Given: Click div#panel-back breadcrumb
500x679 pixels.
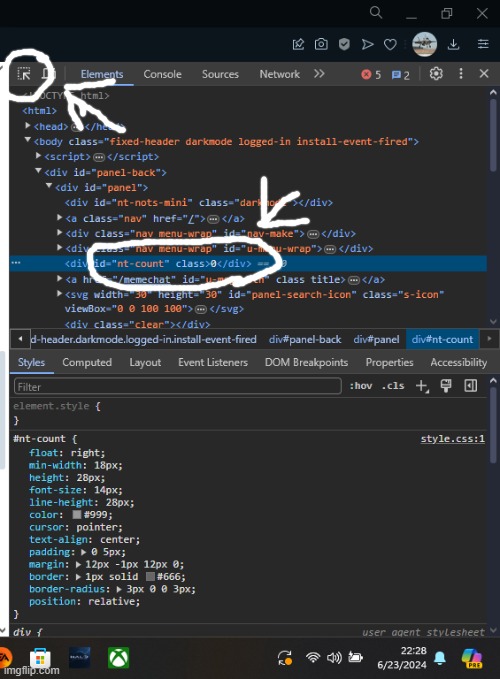Looking at the screenshot, I should (x=305, y=340).
